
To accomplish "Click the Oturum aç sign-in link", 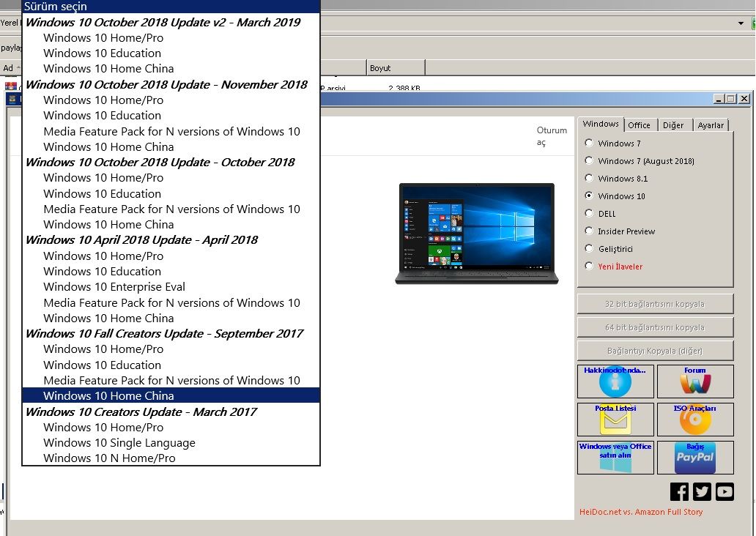I will pos(552,136).
